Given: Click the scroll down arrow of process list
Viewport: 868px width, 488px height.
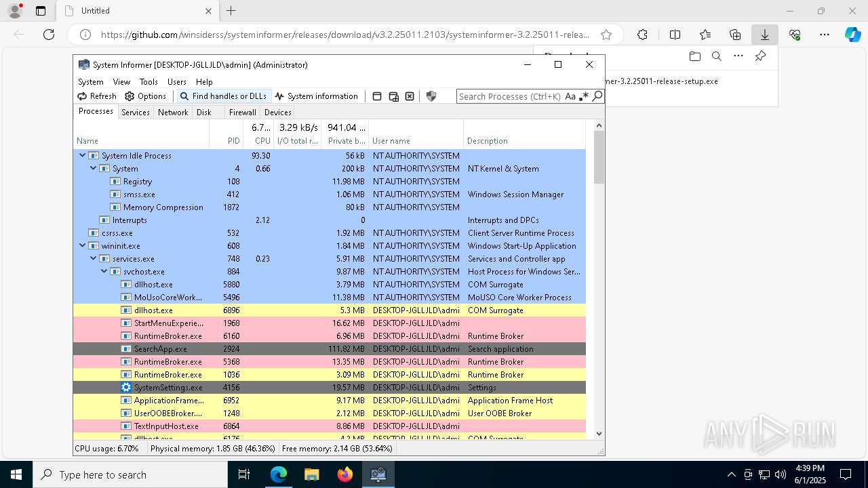Looking at the screenshot, I should 599,434.
